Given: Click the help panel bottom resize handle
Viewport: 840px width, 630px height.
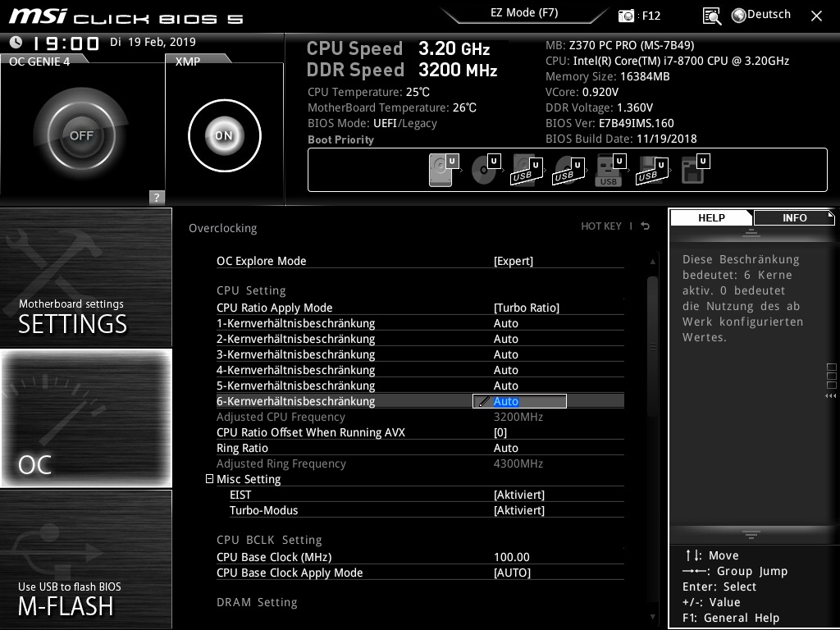Looking at the screenshot, I should [x=751, y=534].
